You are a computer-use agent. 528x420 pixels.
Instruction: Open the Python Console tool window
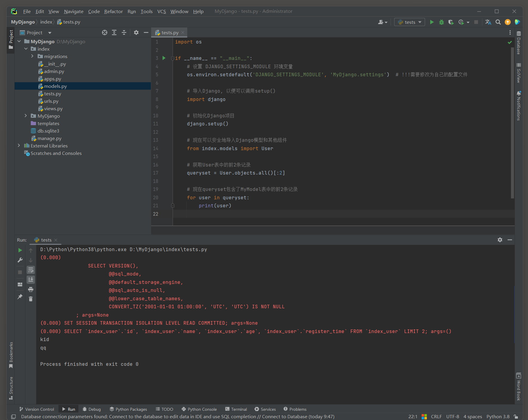pos(199,409)
